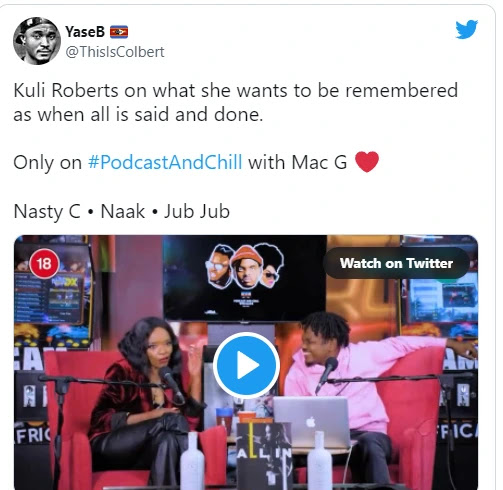Click the Kuli Roberts tweet text
Viewport: 503px width, 490px height.
point(235,102)
